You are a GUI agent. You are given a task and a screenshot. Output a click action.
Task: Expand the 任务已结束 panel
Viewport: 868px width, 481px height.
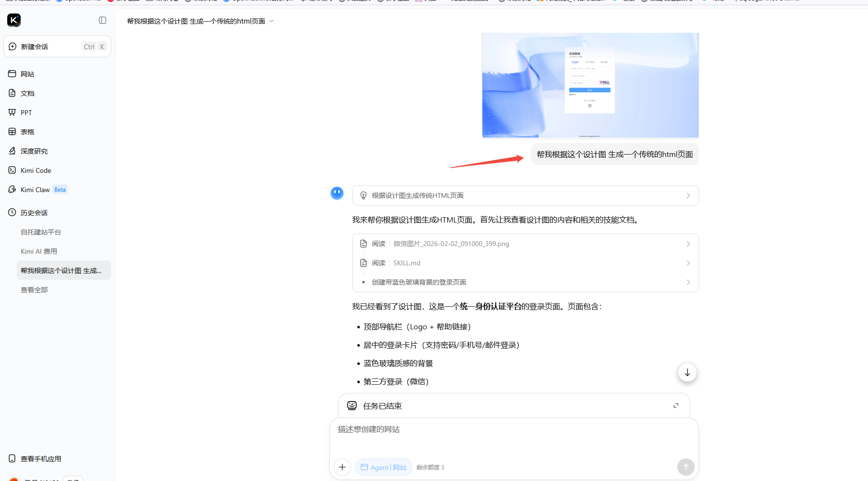pyautogui.click(x=676, y=406)
